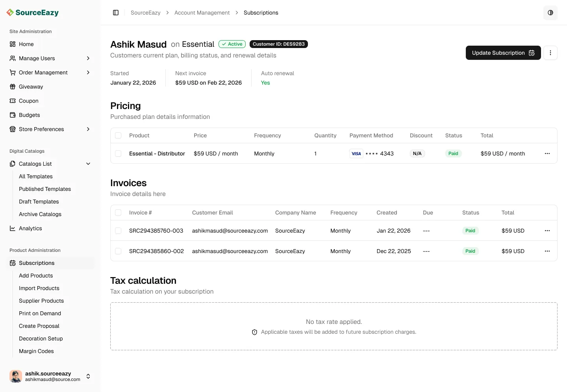The width and height of the screenshot is (567, 392).
Task: Click Auto renewal value Yes
Action: (265, 83)
